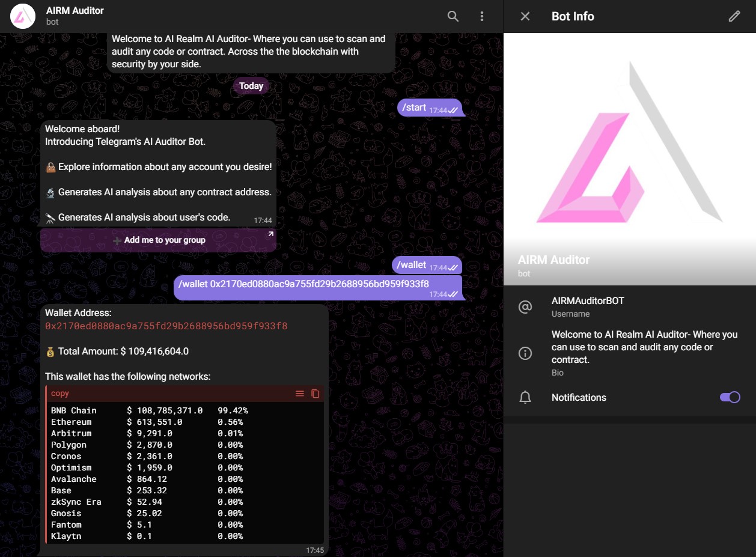Click the pencil edit icon in Bot Info
The width and height of the screenshot is (756, 557).
[x=734, y=16]
